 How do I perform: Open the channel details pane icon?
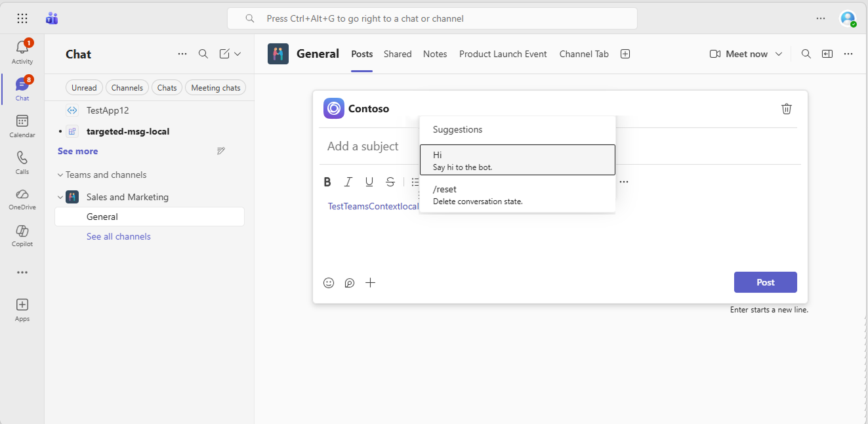point(827,54)
